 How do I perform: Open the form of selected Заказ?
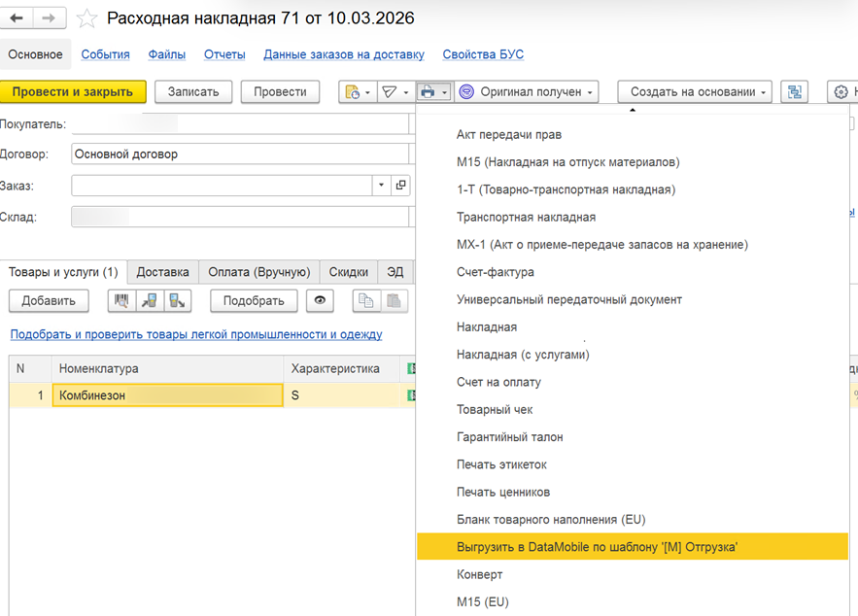(400, 185)
